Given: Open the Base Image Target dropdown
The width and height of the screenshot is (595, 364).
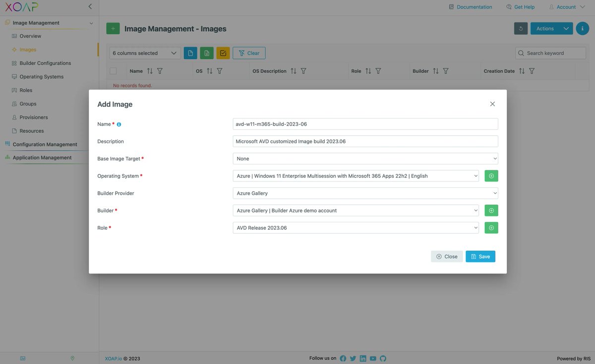Looking at the screenshot, I should point(365,158).
